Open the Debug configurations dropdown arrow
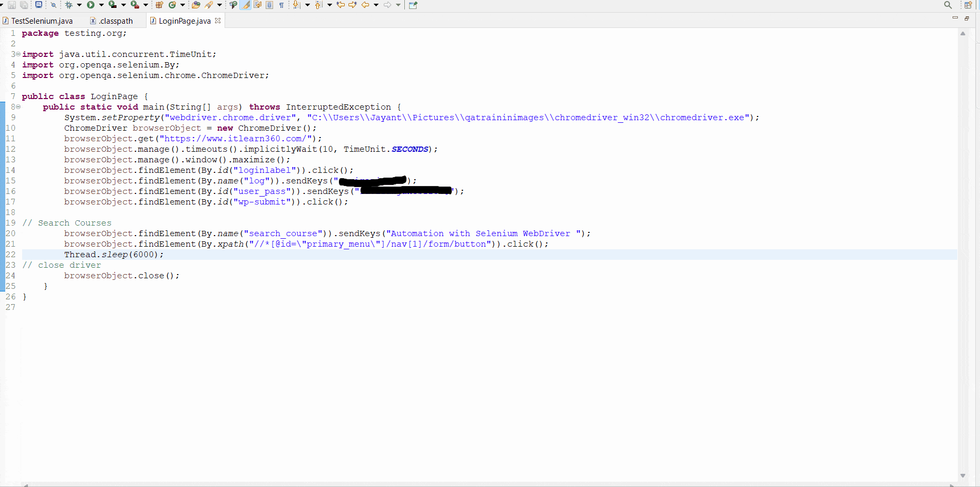The width and height of the screenshot is (980, 487). click(x=79, y=5)
